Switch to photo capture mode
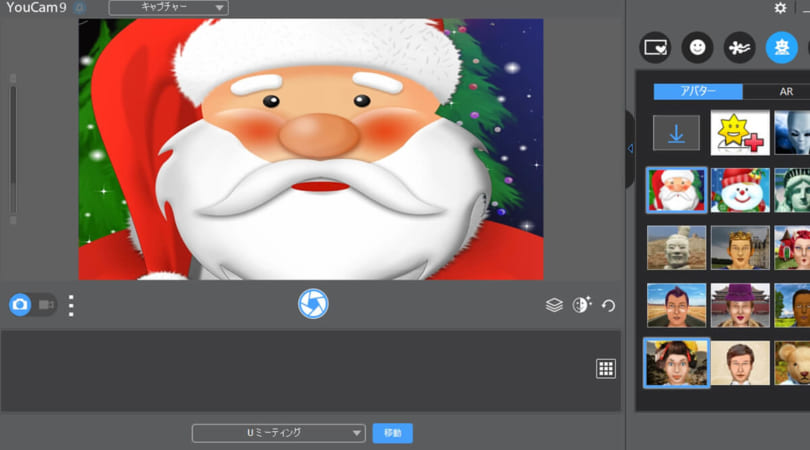Viewport: 810px width, 450px height. click(20, 305)
